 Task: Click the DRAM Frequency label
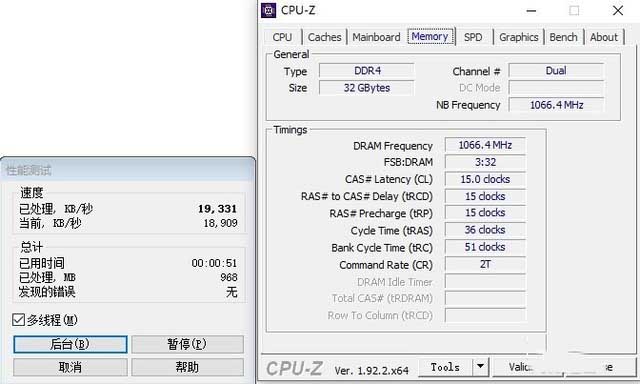click(393, 146)
